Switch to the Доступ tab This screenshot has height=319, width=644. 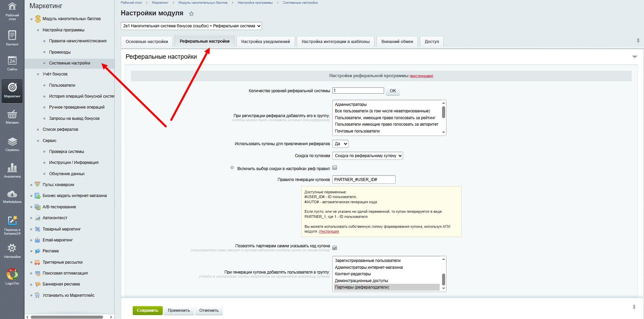tap(432, 42)
